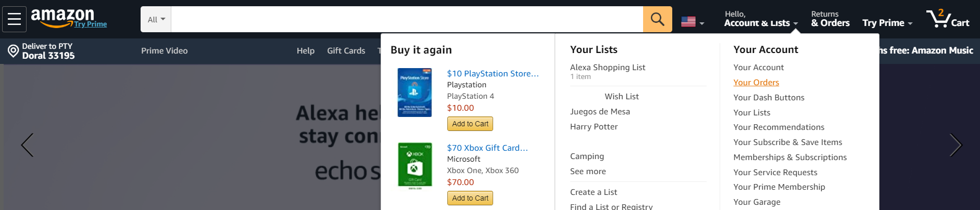Image resolution: width=980 pixels, height=210 pixels.
Task: Click the search magnifier button
Action: (x=657, y=19)
